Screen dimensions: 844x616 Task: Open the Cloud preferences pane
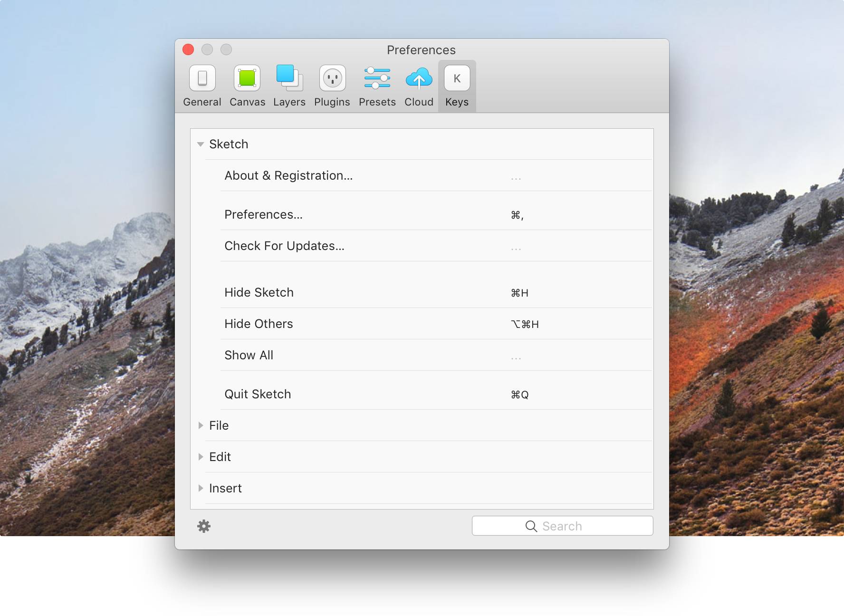click(x=419, y=86)
